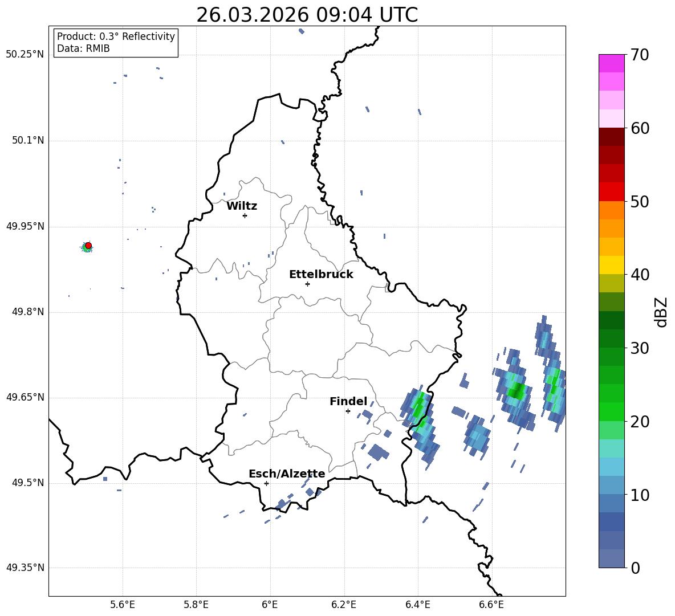Click the 10 tick label on colorbar
Screen dimensions: 675x616
(x=639, y=495)
